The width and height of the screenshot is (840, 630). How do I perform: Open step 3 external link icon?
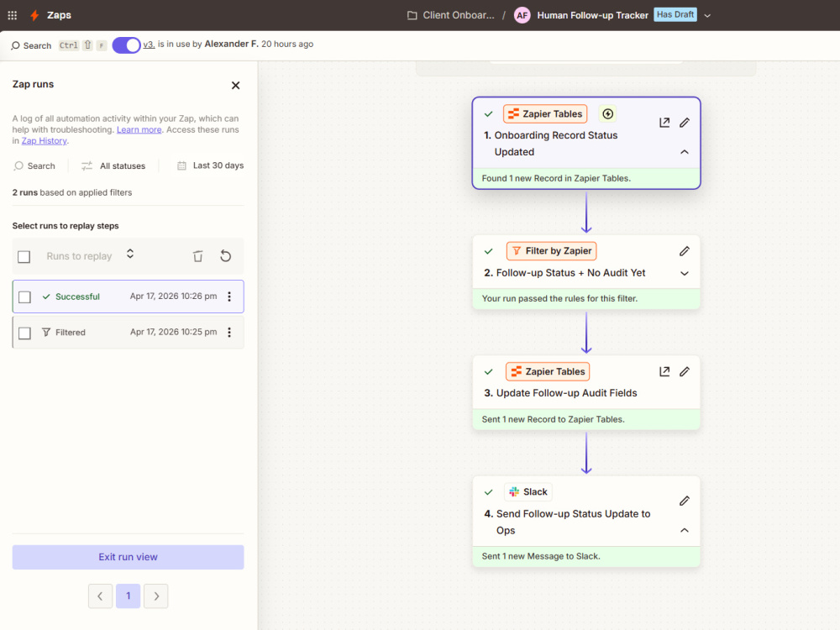tap(664, 371)
